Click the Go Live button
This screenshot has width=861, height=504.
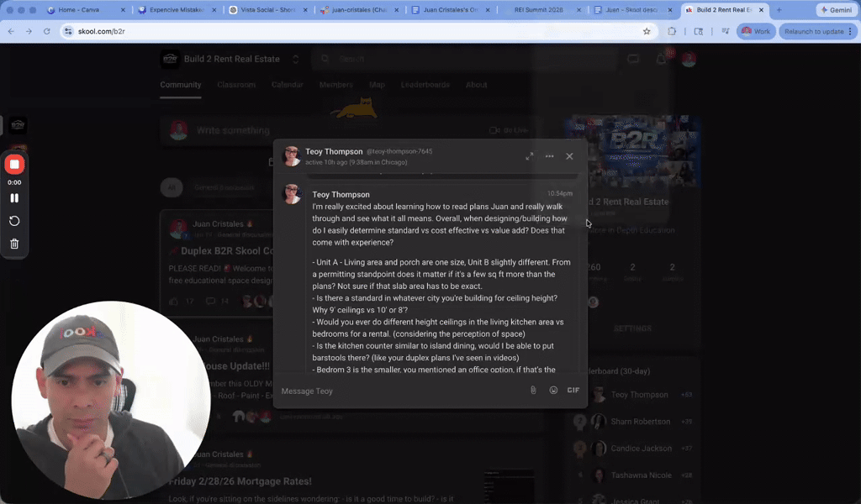click(x=509, y=130)
